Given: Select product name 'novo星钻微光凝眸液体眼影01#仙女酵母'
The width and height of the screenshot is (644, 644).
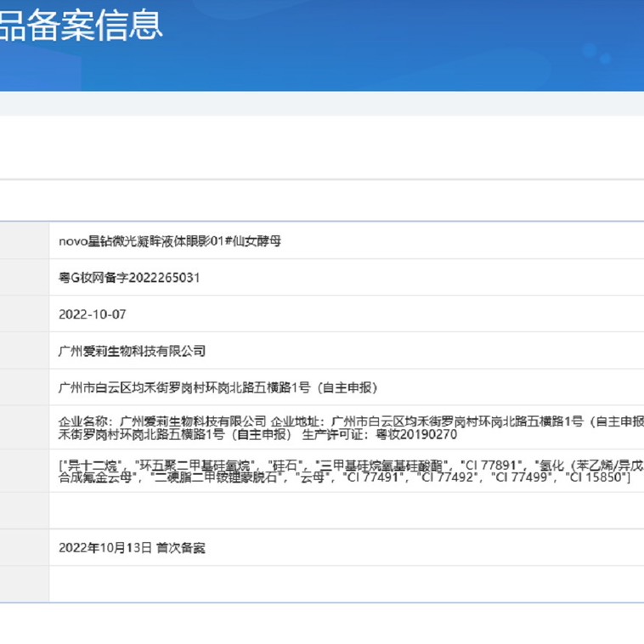Looking at the screenshot, I should [x=170, y=241].
